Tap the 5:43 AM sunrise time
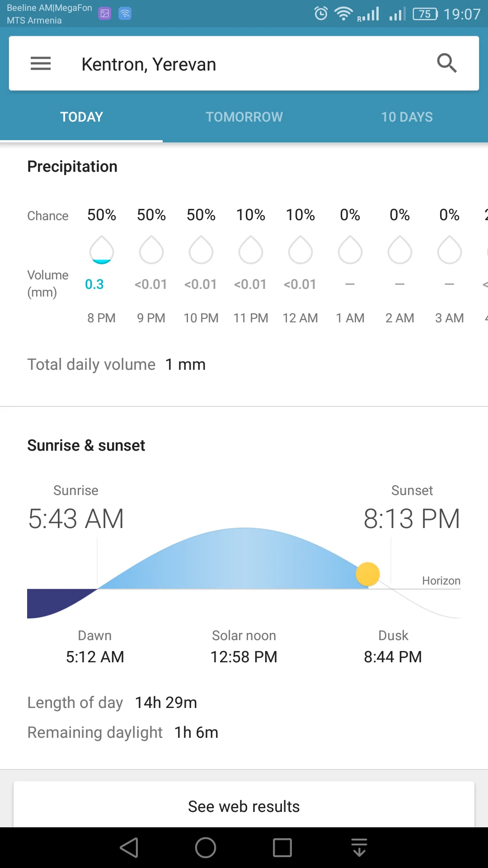 (76, 519)
